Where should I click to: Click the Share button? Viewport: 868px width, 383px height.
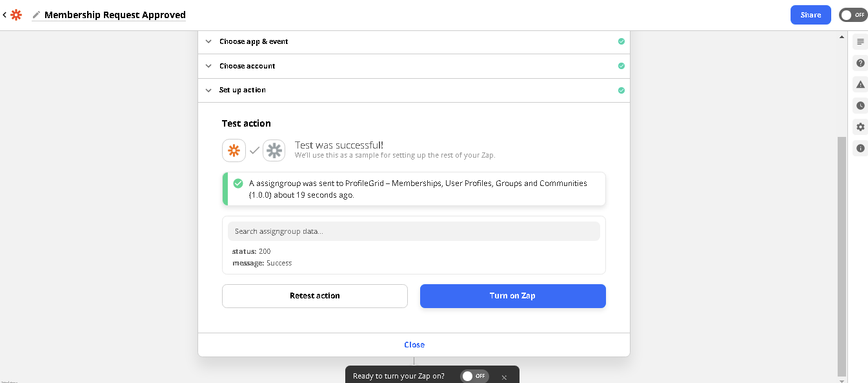pyautogui.click(x=811, y=15)
